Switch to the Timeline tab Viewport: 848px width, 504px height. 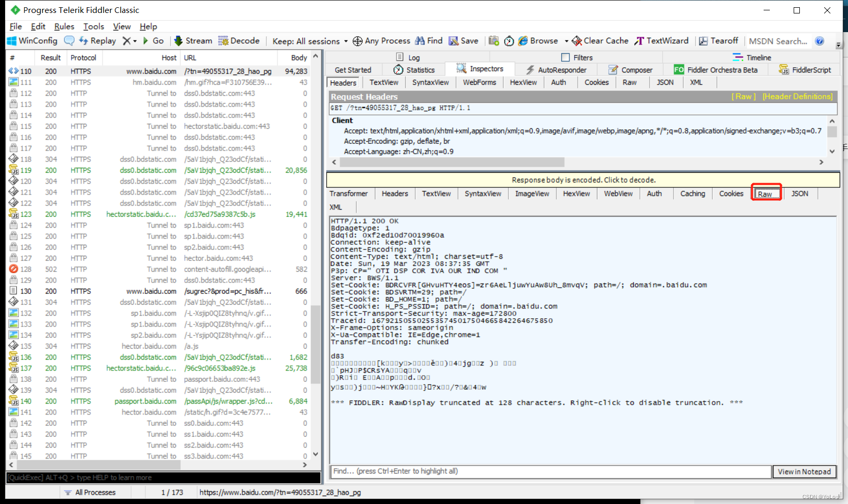752,57
